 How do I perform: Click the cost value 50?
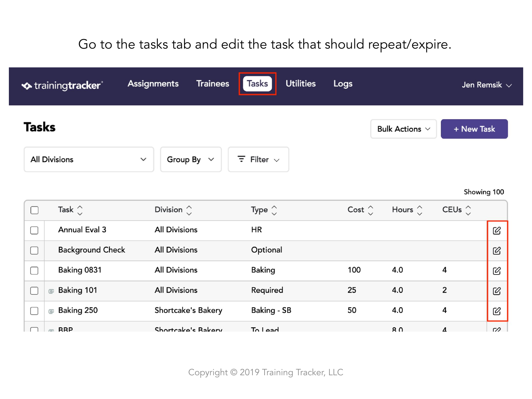tap(352, 311)
